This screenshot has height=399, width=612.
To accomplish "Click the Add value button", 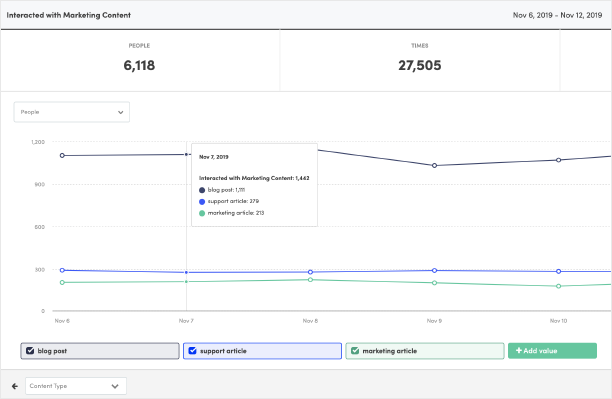I will (x=552, y=351).
